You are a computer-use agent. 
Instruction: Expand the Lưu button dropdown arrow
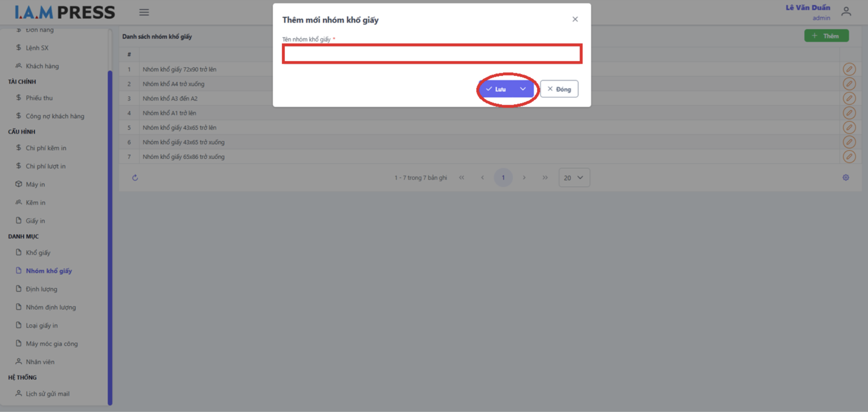coord(522,89)
